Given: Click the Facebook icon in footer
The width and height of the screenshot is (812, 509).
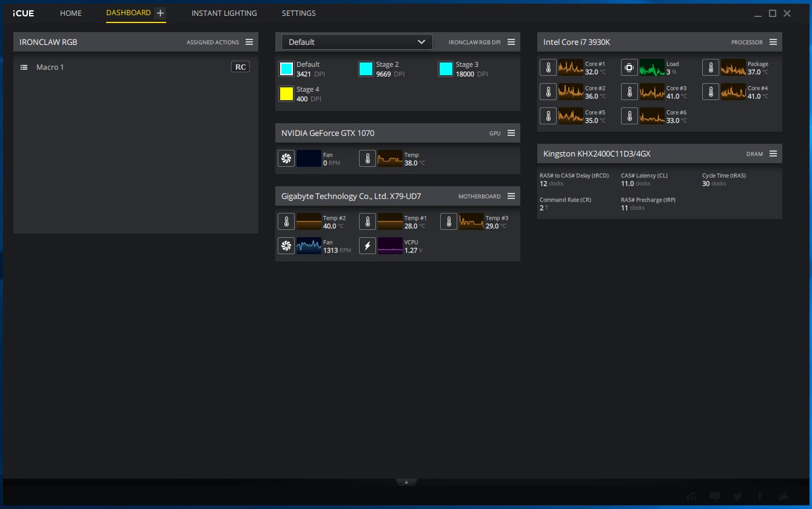Looking at the screenshot, I should pyautogui.click(x=760, y=496).
